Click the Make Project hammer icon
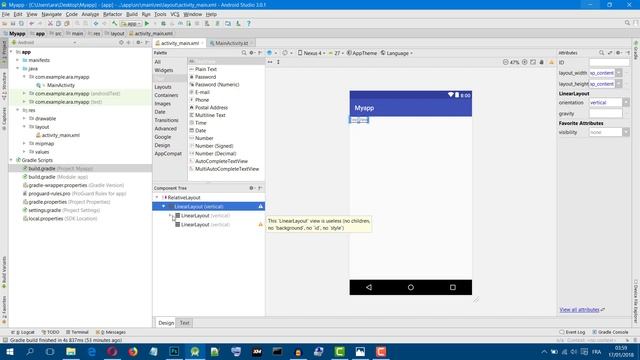The image size is (640, 360). click(115, 24)
